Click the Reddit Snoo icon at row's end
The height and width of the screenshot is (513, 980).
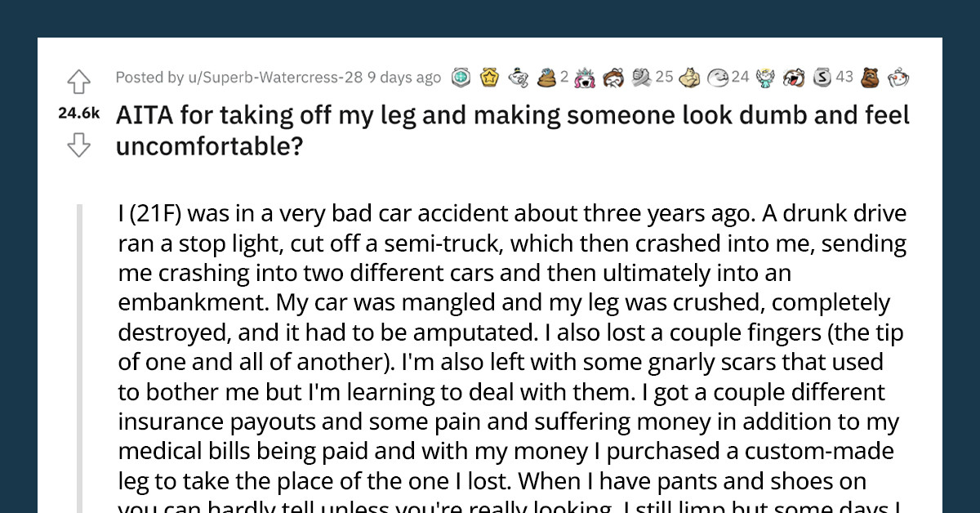(900, 77)
